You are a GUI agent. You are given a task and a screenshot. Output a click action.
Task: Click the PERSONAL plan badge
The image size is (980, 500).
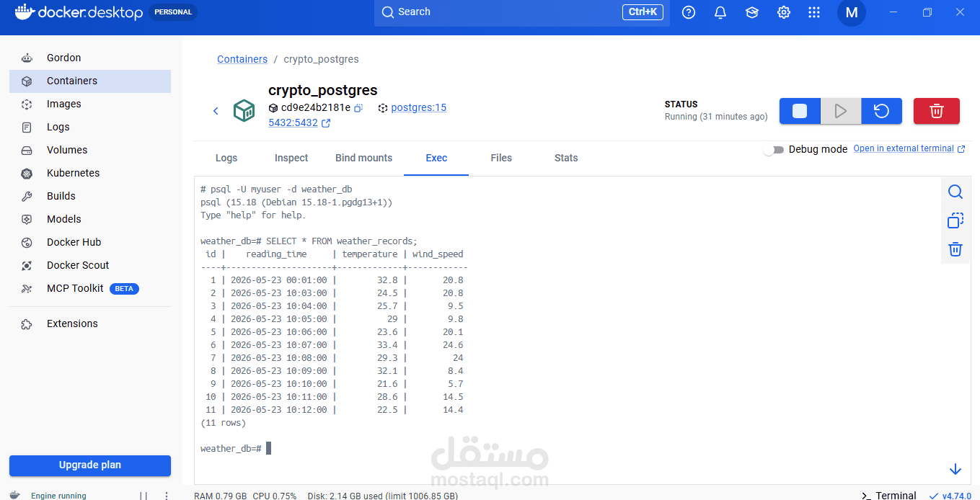pos(173,12)
